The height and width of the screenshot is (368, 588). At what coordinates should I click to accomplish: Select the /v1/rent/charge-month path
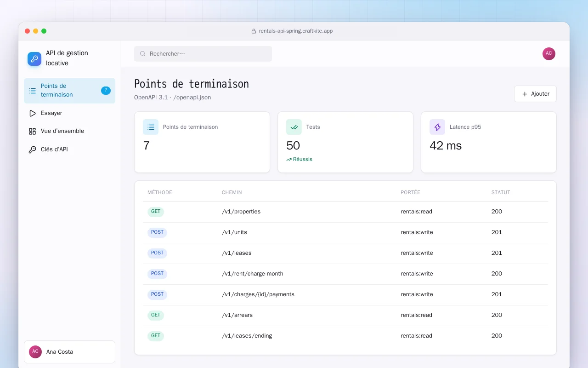(253, 274)
